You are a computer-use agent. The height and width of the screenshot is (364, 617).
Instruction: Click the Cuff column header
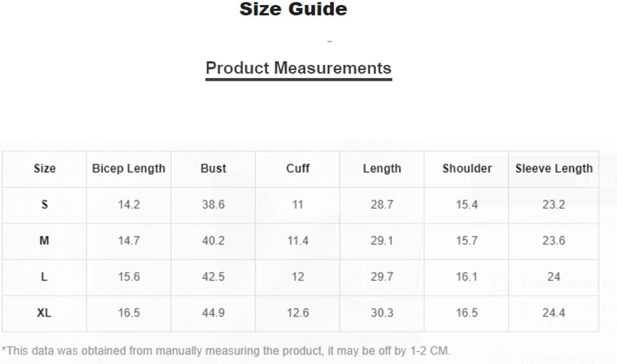coord(298,169)
